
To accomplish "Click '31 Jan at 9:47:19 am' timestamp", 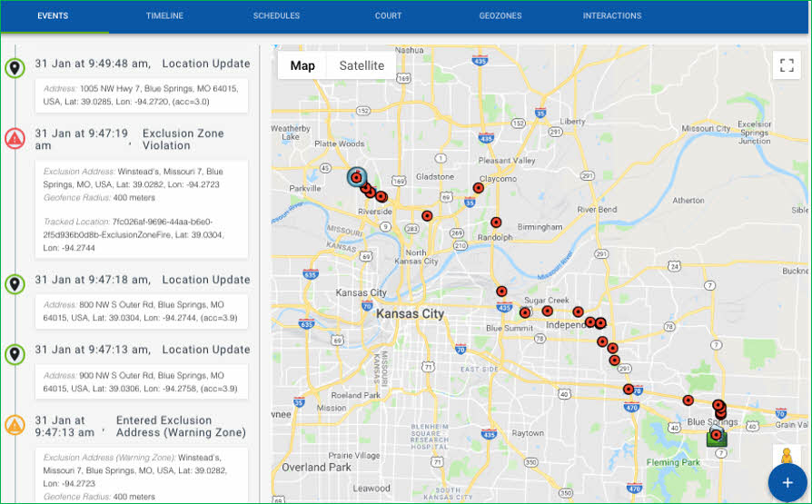I will click(x=82, y=139).
